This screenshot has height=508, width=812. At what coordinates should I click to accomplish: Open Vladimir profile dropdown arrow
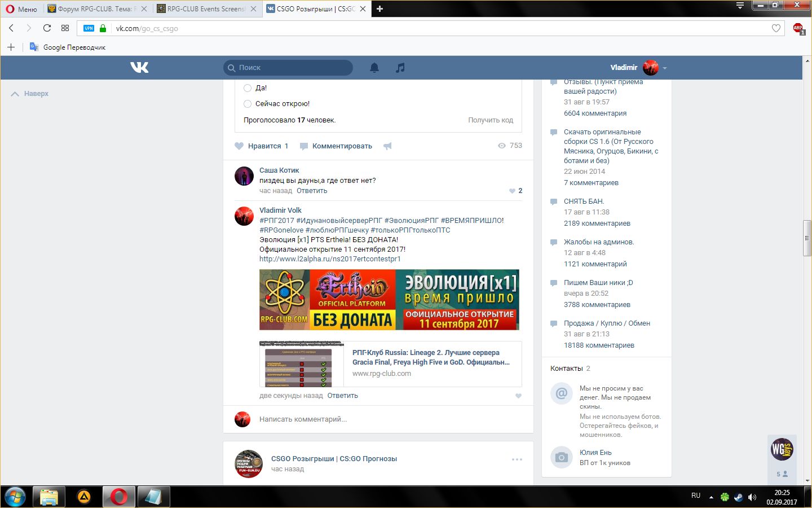(x=665, y=68)
